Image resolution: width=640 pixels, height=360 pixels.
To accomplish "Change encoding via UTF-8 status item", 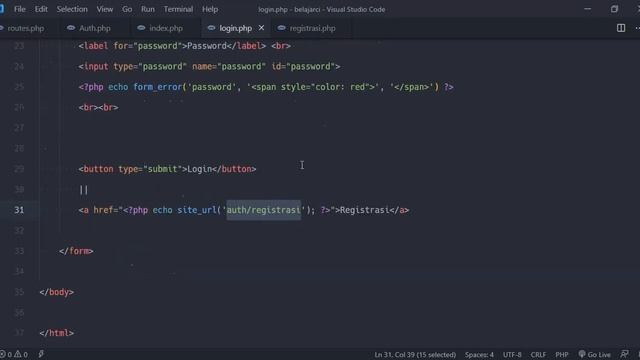I will (x=512, y=355).
